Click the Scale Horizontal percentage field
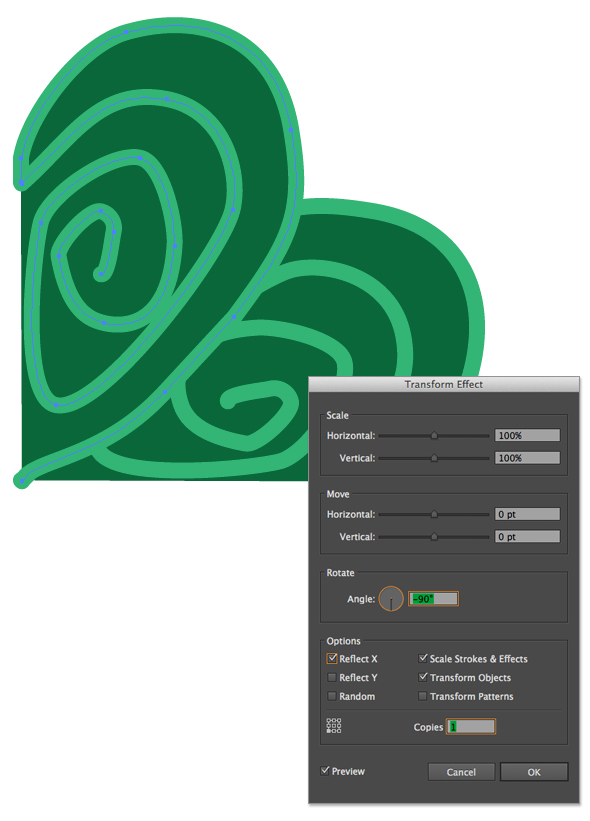The height and width of the screenshot is (821, 590). pos(527,435)
